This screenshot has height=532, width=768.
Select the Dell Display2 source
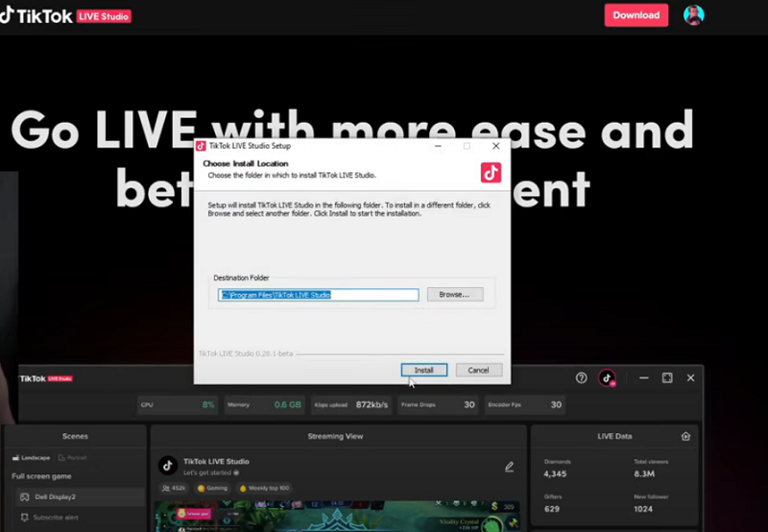point(80,496)
